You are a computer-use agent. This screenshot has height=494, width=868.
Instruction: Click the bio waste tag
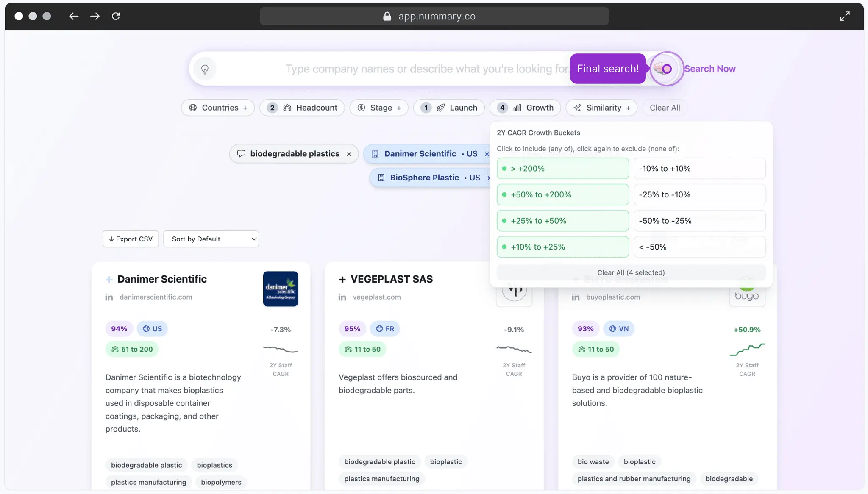593,462
